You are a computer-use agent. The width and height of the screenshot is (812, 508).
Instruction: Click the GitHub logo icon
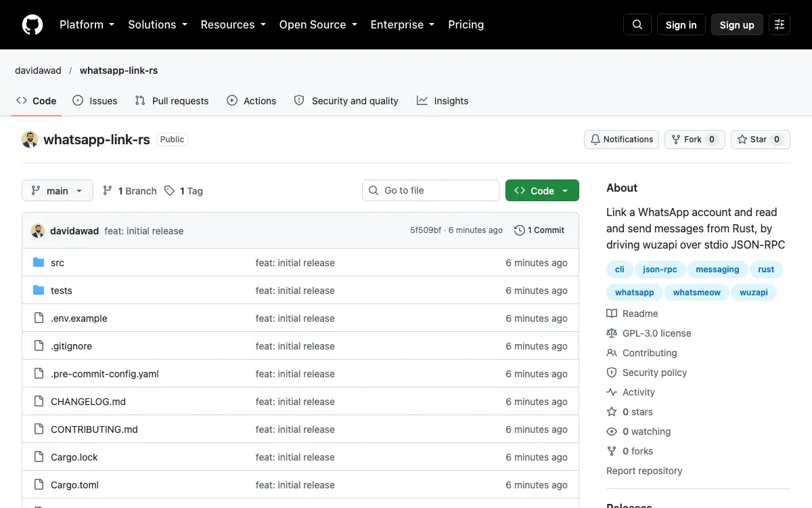click(x=32, y=24)
